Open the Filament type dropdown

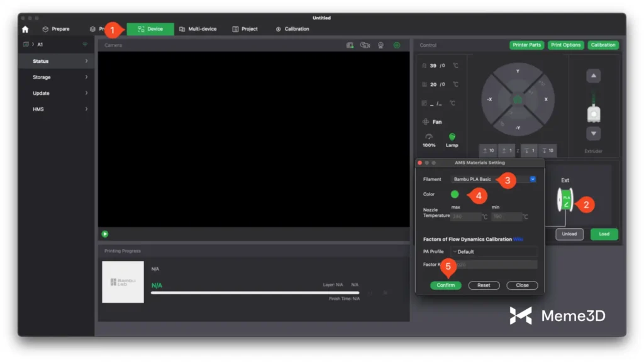click(494, 179)
